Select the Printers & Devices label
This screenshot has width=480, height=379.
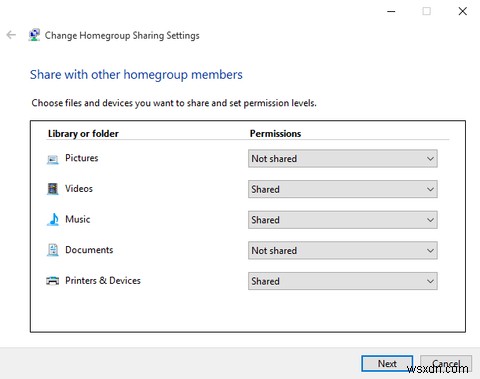pyautogui.click(x=103, y=281)
